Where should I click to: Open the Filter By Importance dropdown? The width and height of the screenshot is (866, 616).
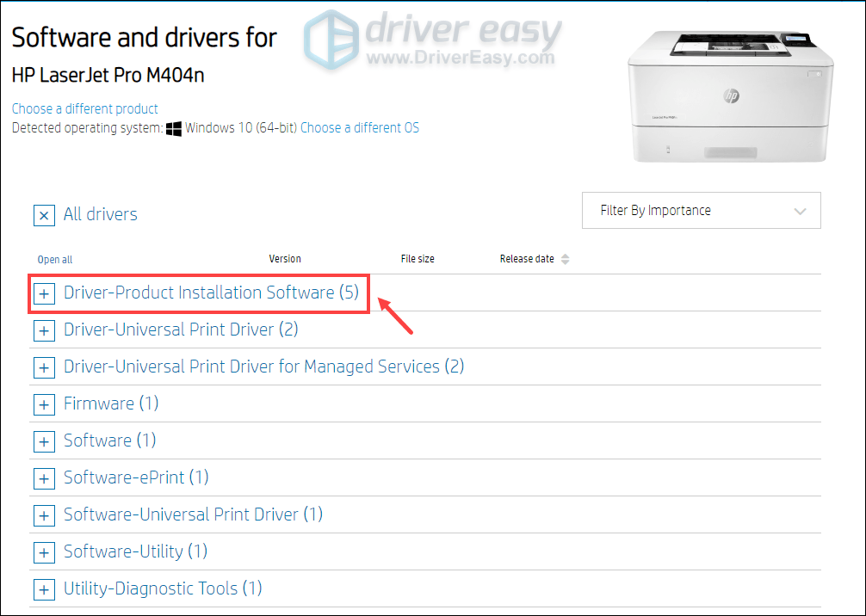701,210
